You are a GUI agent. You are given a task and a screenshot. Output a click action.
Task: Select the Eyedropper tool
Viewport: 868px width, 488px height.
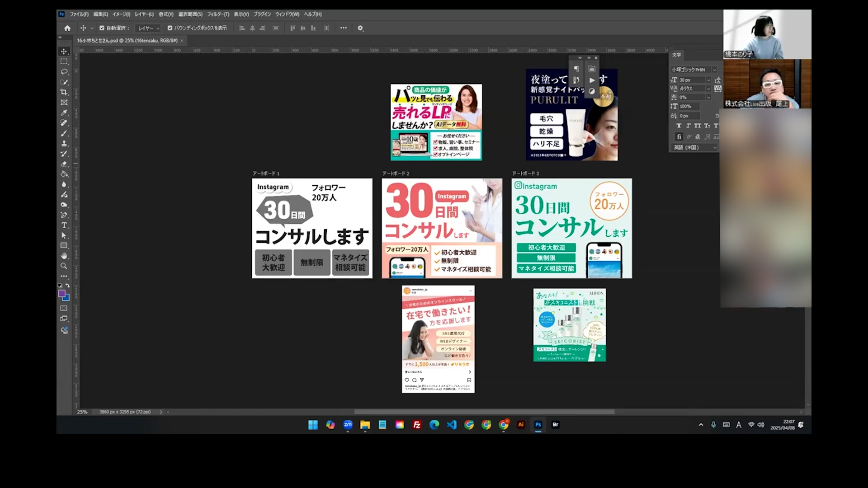[x=64, y=113]
